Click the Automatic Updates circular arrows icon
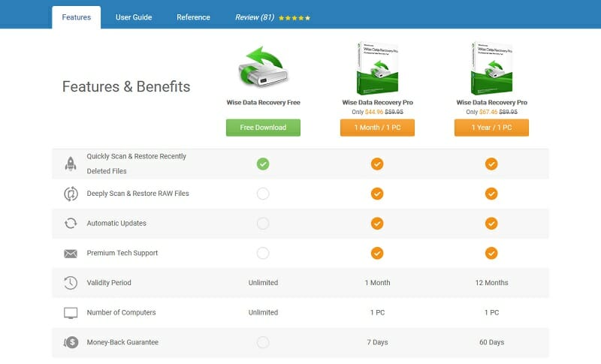The width and height of the screenshot is (601, 364). pos(71,223)
